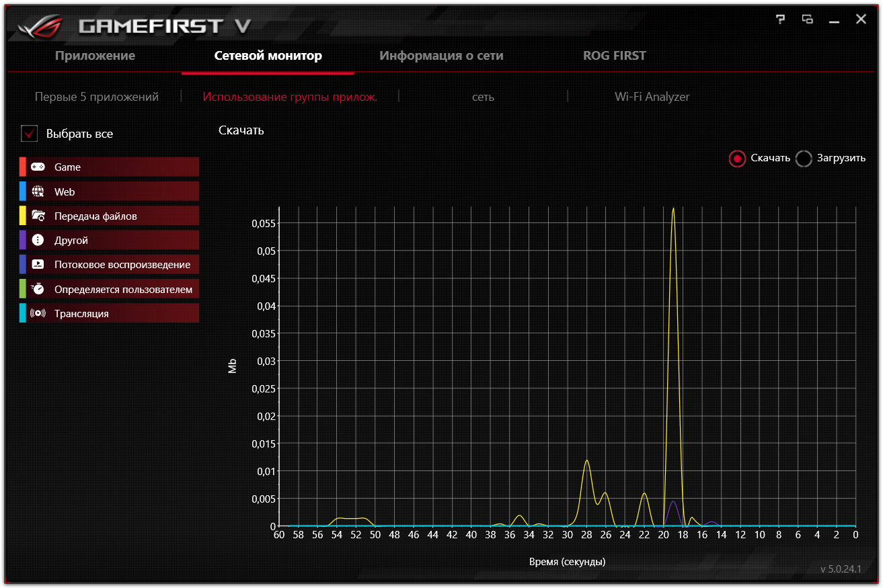Click the 0,055 y-axis value
The width and height of the screenshot is (883, 588).
pos(264,223)
